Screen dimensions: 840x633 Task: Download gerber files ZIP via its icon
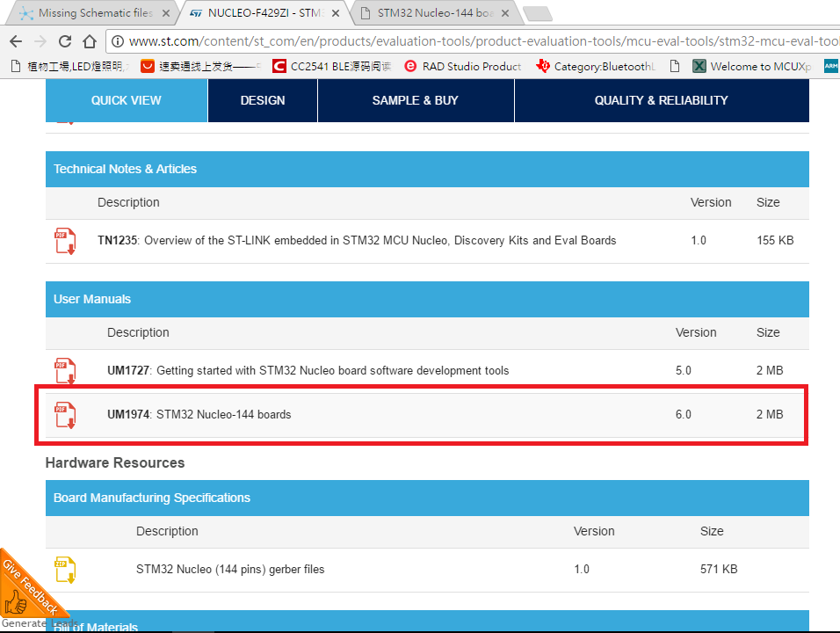65,569
